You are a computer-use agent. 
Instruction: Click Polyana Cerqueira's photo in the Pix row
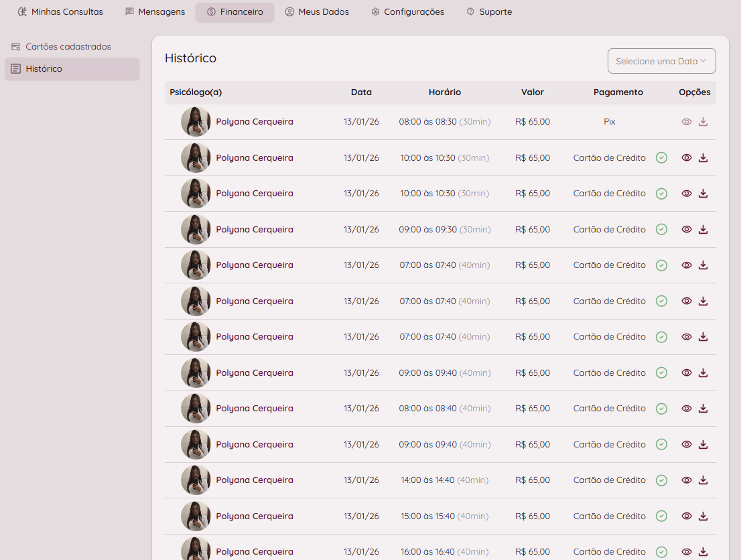click(196, 122)
